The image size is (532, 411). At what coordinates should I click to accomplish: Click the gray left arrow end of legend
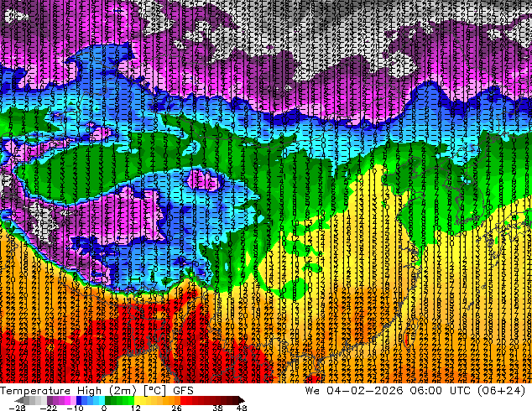click(19, 400)
